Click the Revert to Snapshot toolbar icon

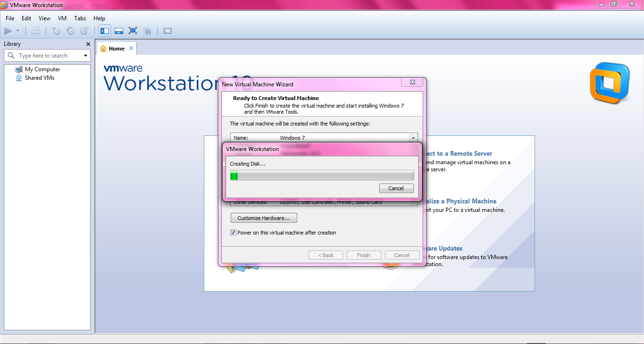[70, 31]
